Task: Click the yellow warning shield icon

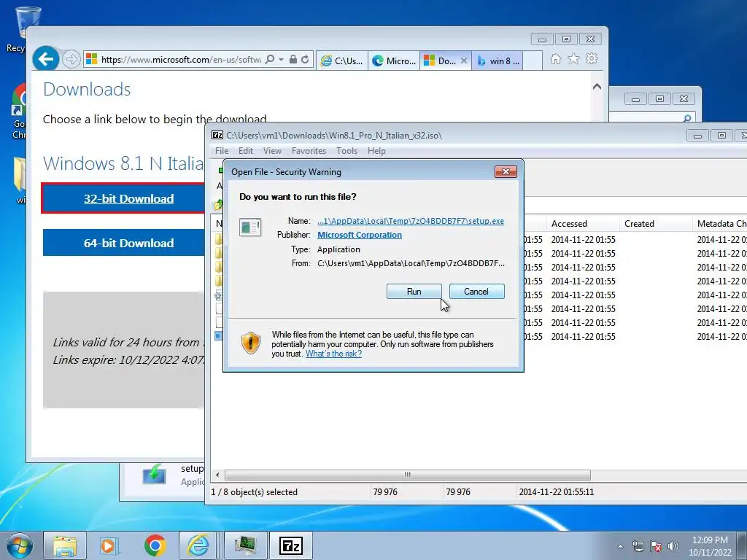Action: pyautogui.click(x=251, y=343)
